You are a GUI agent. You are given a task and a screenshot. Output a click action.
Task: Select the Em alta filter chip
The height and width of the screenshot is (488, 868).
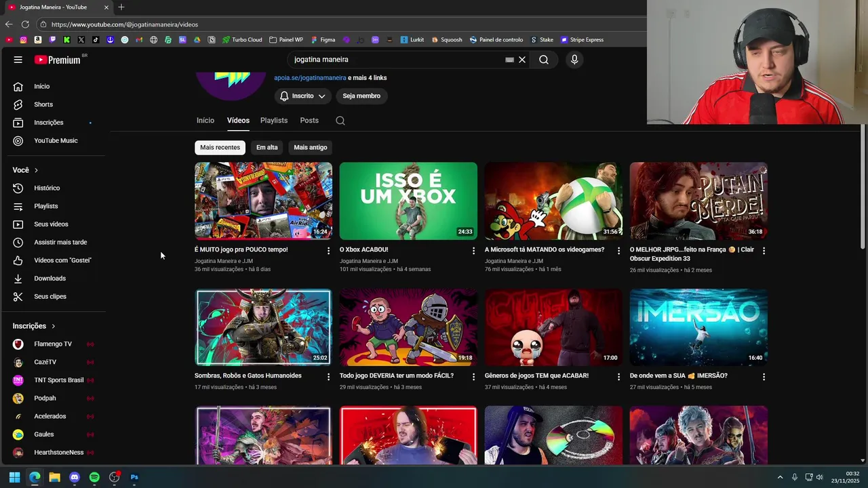click(x=267, y=148)
